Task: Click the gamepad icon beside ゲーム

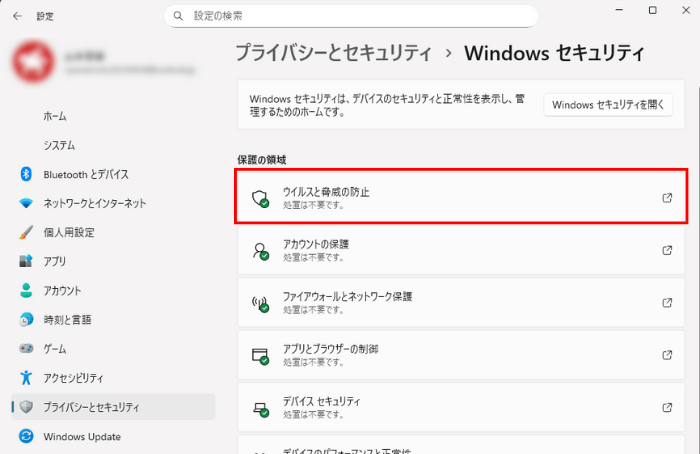Action: 26,348
